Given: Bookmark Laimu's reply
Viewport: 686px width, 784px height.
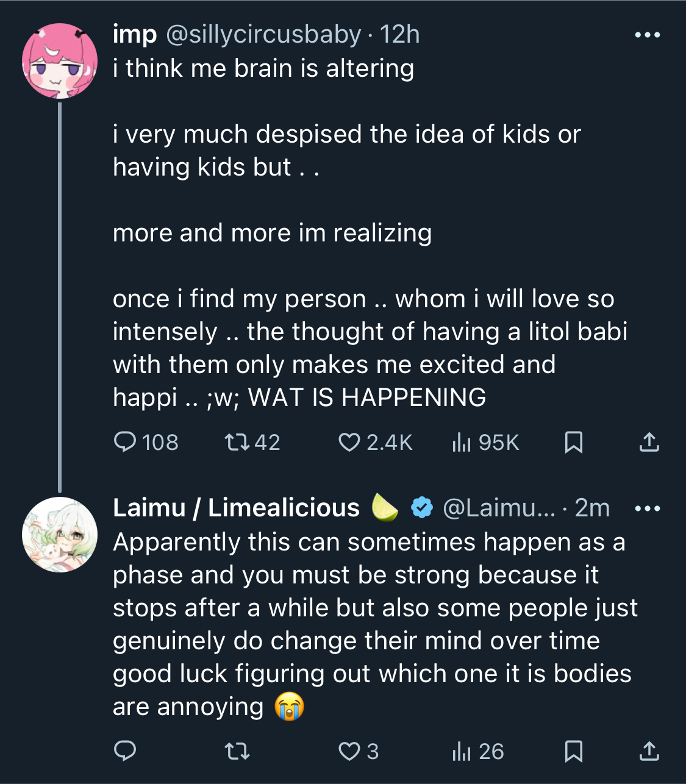Looking at the screenshot, I should pos(573,751).
